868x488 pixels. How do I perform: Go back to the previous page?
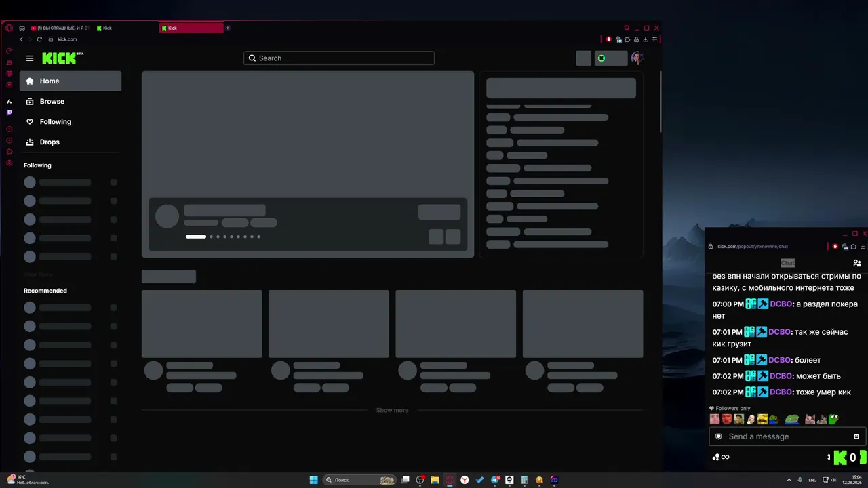[21, 39]
